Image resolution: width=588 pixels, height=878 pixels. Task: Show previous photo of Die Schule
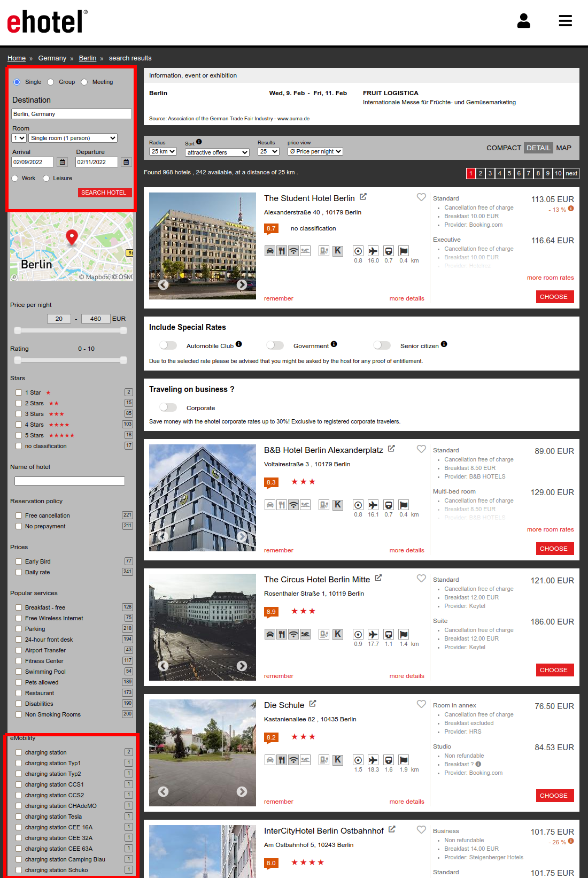(164, 791)
